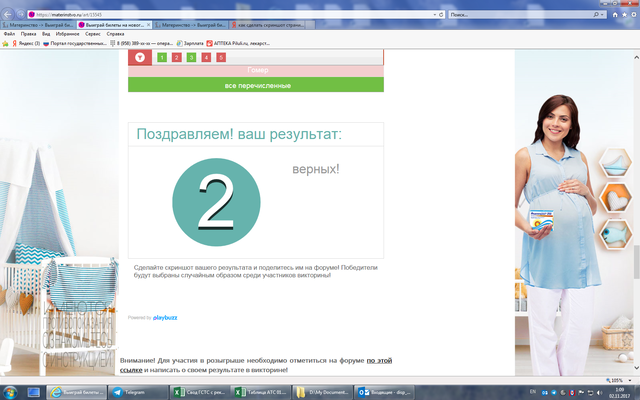Image resolution: width=640 pixels, height=400 pixels.
Task: Click the vertical scrollbar thumb
Action: (x=636, y=261)
